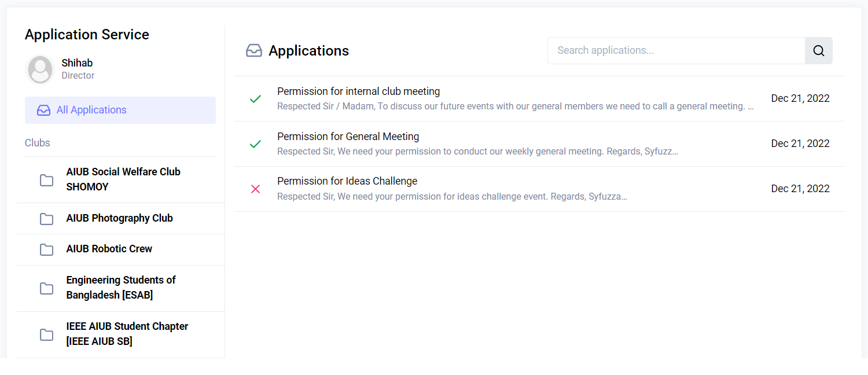Open Permission for Ideas Challenge application

(x=539, y=189)
